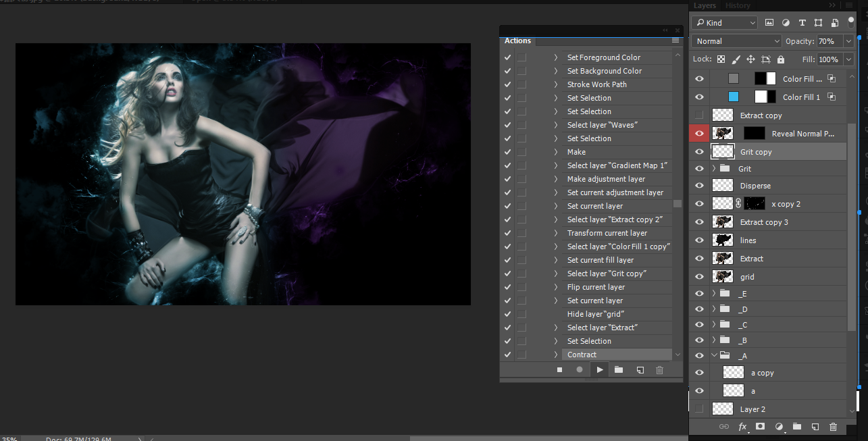Screen dimensions: 868x441
Task: Open the Opacity slider dropdown arrow
Action: coord(848,41)
